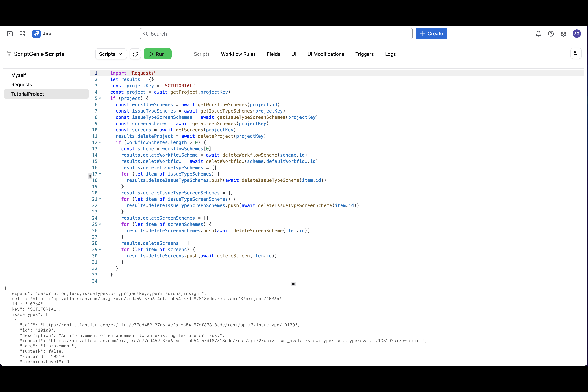Collapse the code fold at line 5
The width and height of the screenshot is (588, 392).
tap(100, 99)
